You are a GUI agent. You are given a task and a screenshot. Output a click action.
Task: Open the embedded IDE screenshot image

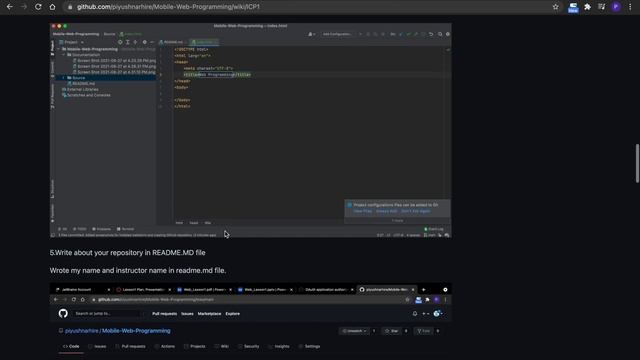(251, 130)
